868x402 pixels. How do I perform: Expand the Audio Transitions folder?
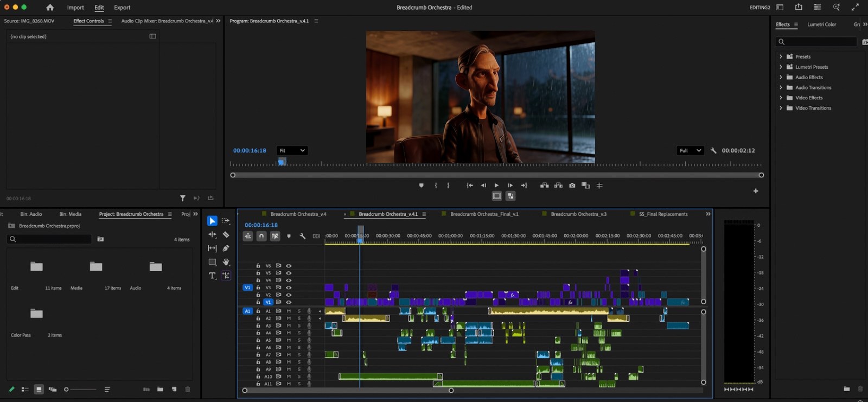point(781,87)
